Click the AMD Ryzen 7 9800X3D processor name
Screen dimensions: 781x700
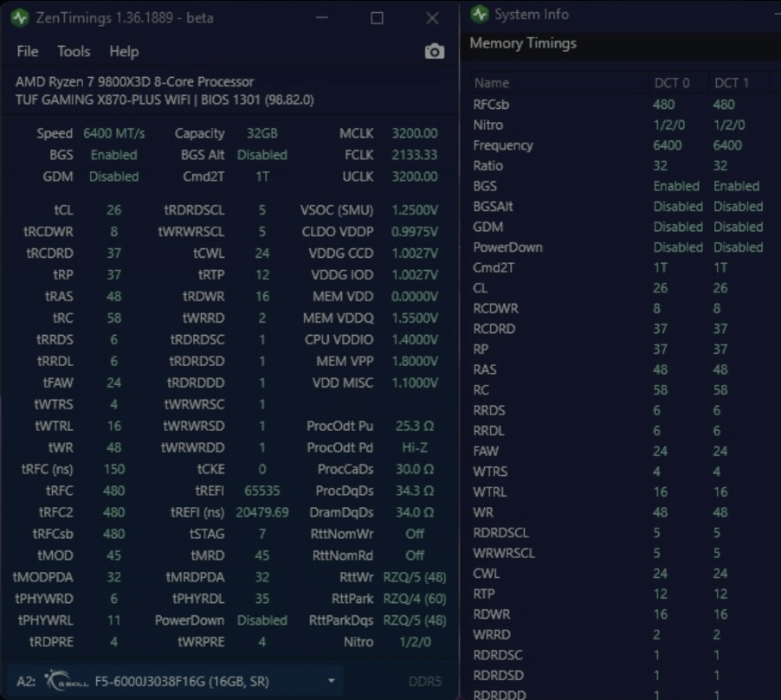134,81
